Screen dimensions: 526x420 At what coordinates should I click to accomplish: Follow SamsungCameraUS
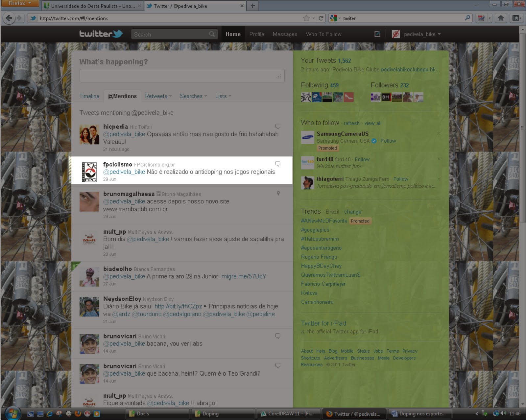389,141
